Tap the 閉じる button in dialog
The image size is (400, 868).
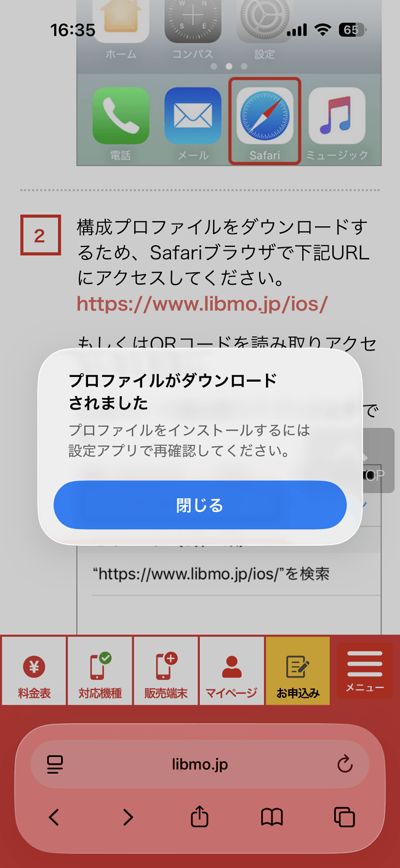200,505
